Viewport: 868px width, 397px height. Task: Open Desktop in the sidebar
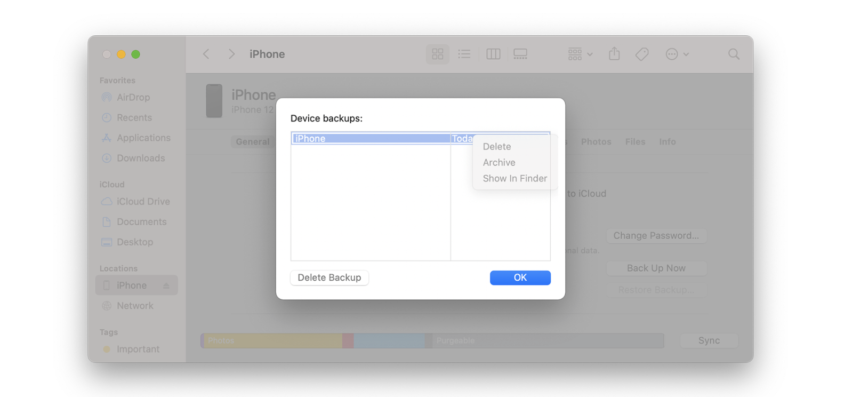tap(135, 242)
